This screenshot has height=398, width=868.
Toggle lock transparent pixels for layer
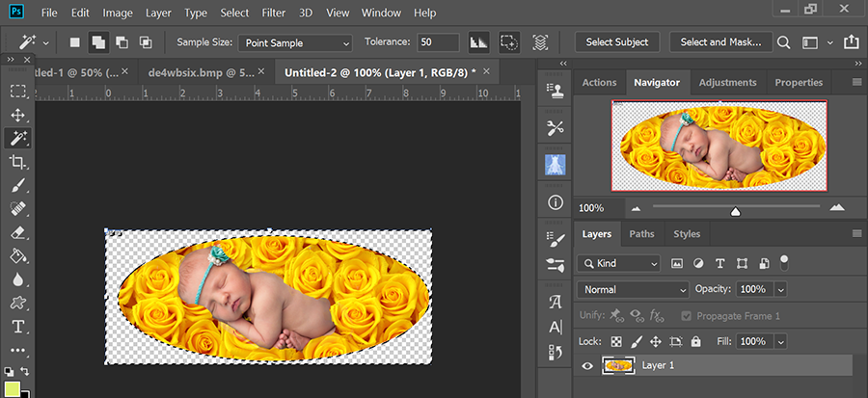(x=616, y=341)
